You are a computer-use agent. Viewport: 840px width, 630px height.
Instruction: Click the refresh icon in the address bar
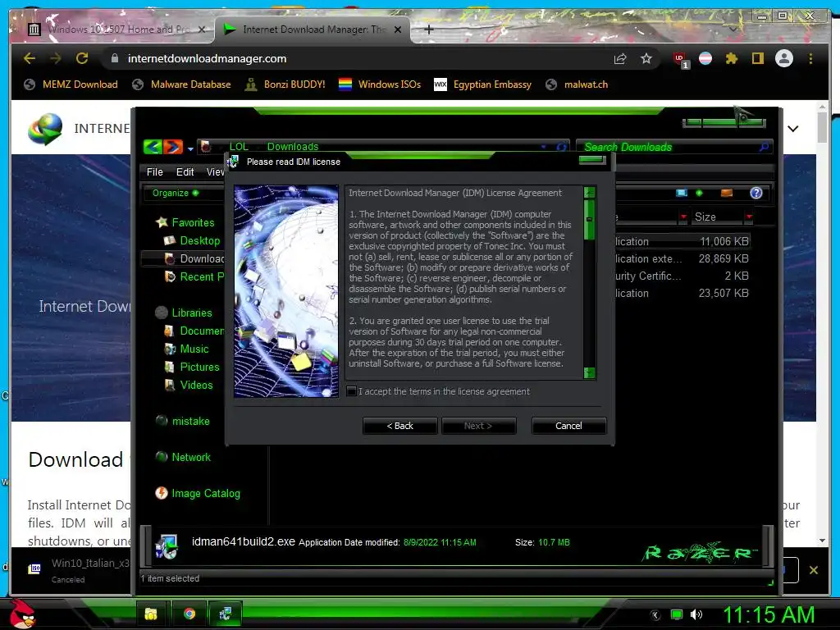561,146
